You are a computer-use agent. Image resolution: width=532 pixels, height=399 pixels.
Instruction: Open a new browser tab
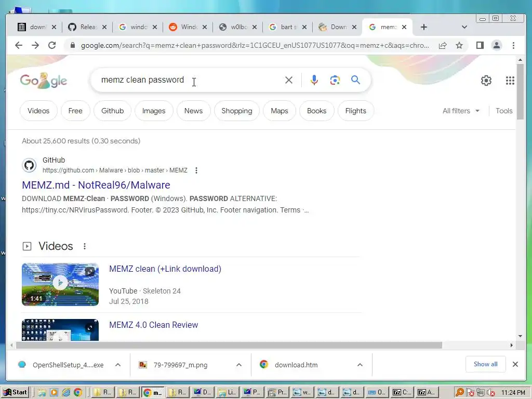424,27
